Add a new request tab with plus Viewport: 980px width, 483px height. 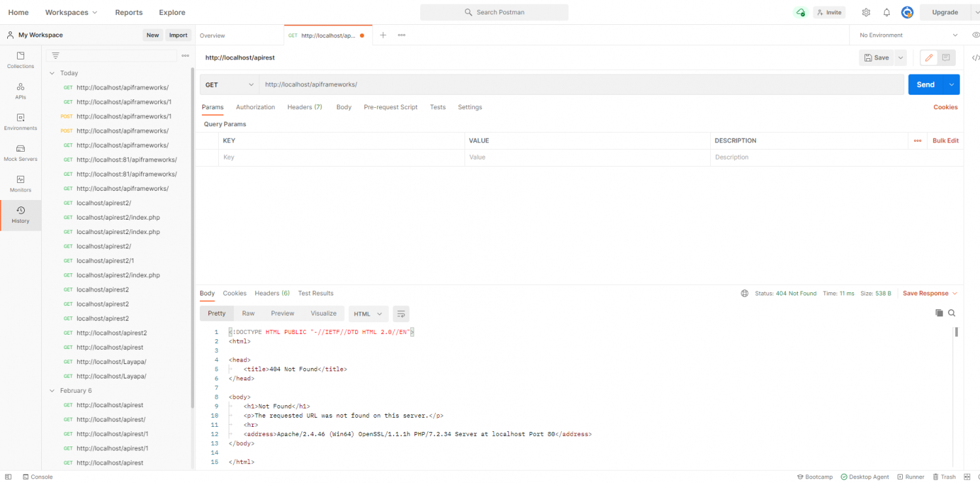[x=383, y=35]
